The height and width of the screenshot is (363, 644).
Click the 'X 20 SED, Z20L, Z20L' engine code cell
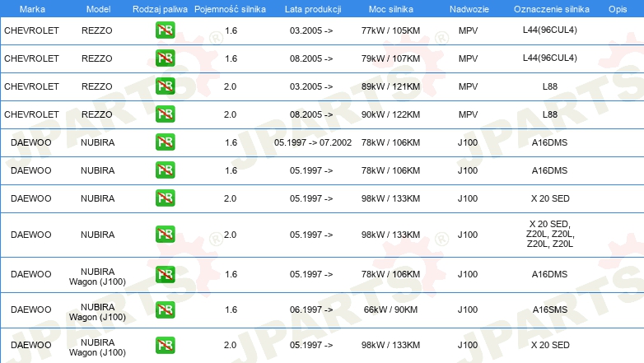pyautogui.click(x=550, y=234)
